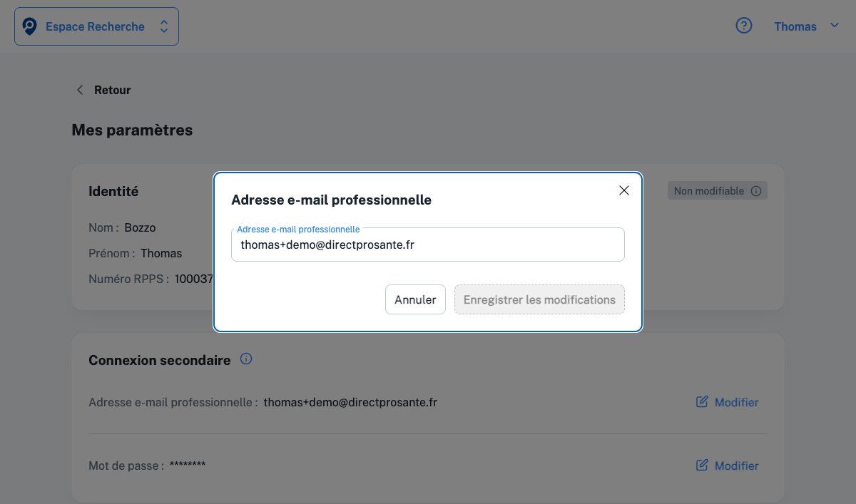Click the Espace Recherche location pin logo
Viewport: 856px width, 504px height.
[x=30, y=27]
